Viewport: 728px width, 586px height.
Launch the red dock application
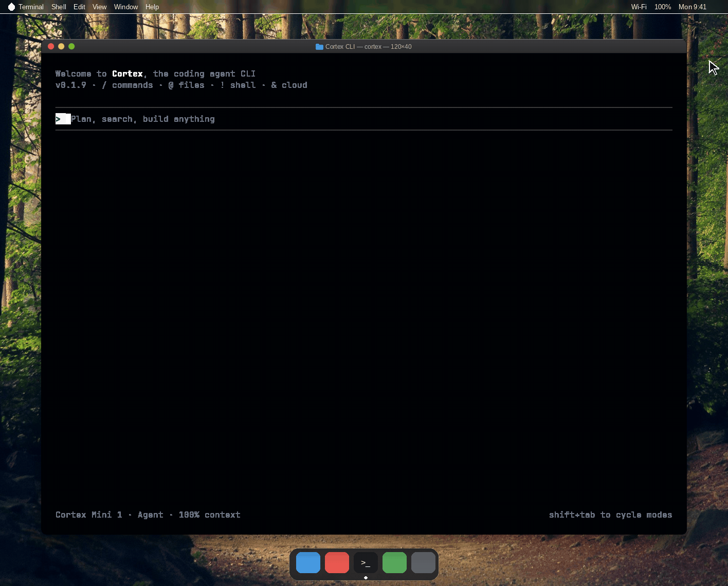(337, 562)
